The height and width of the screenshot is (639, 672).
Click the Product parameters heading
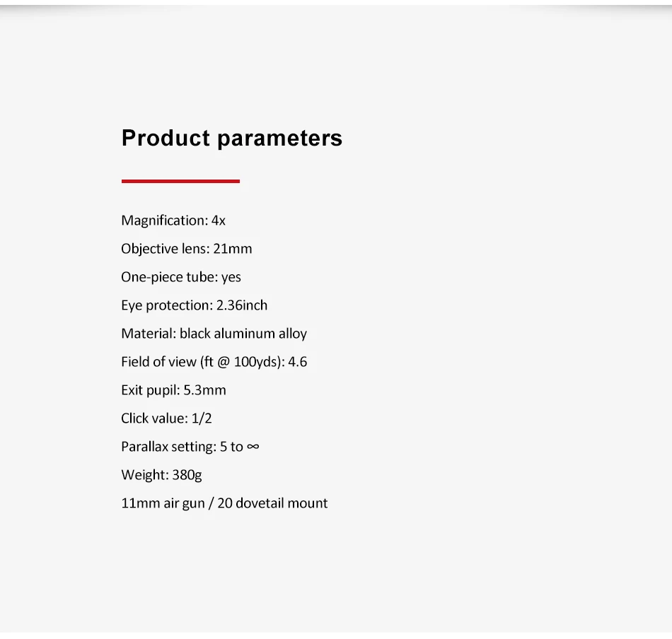(x=232, y=139)
